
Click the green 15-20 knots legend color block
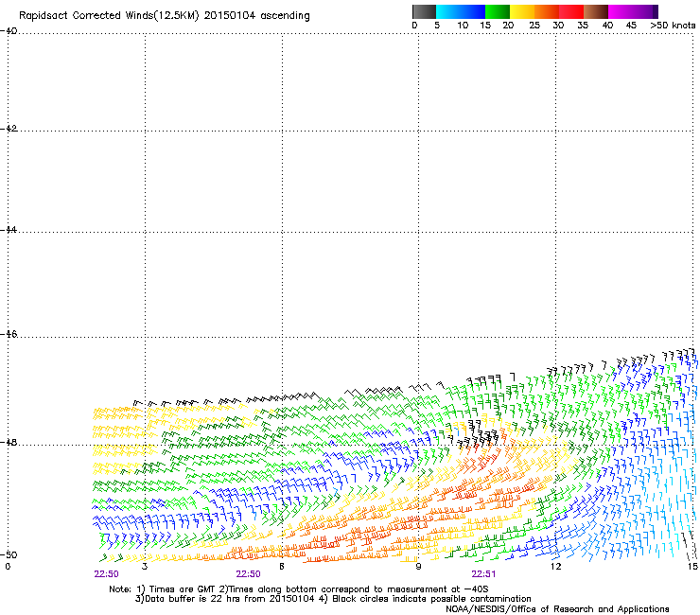click(498, 11)
